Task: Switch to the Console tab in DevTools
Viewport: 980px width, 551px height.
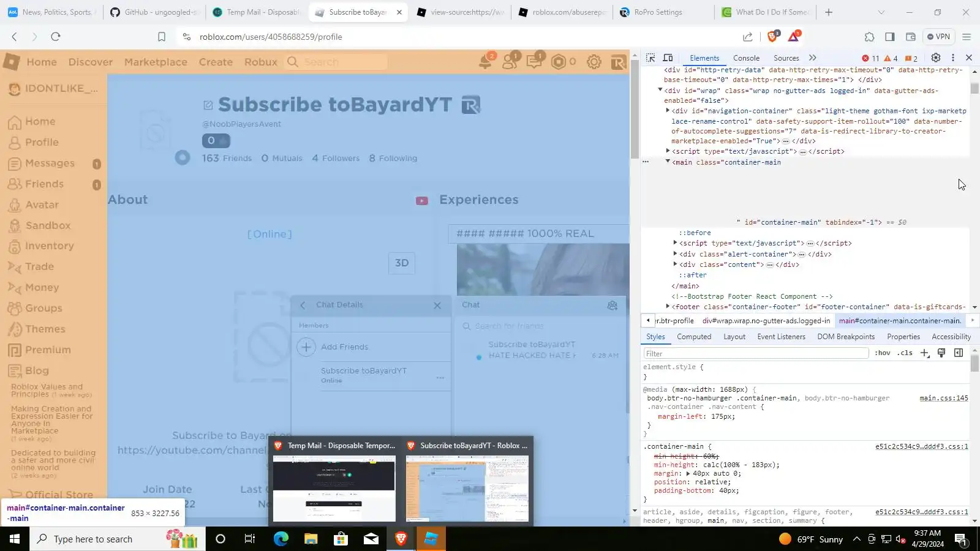Action: click(746, 58)
